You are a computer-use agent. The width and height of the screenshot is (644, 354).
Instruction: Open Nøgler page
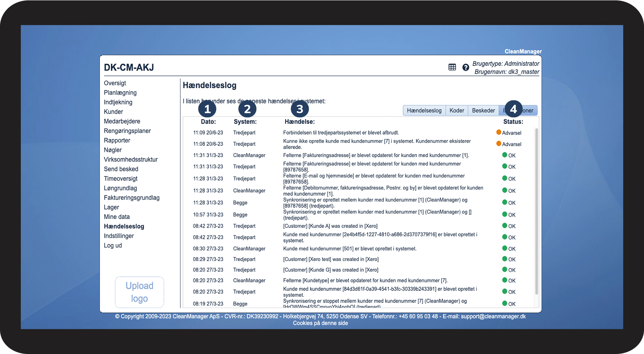[113, 150]
